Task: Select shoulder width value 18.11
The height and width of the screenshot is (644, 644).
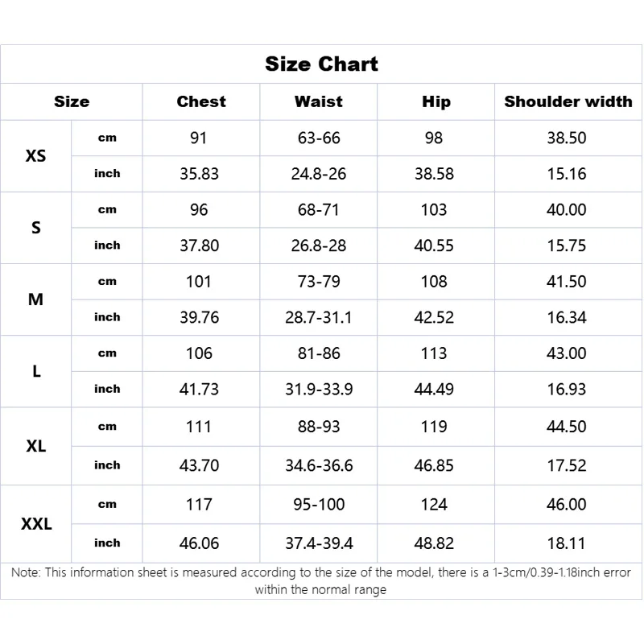Action: click(567, 543)
